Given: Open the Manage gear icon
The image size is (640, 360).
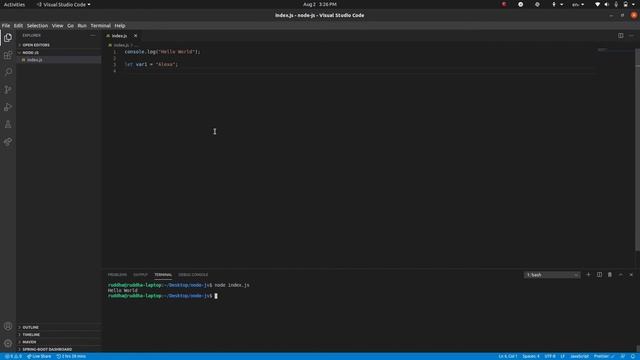Looking at the screenshot, I should point(8,343).
